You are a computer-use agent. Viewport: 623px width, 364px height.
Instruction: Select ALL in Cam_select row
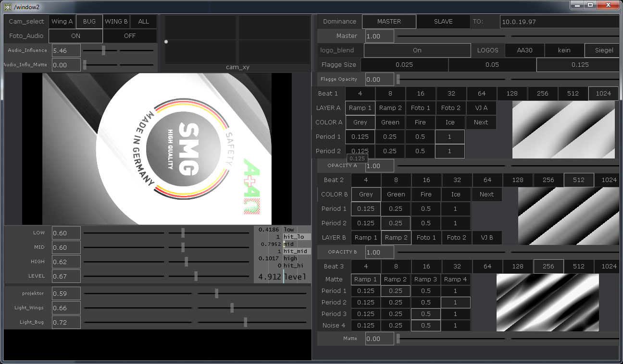pyautogui.click(x=144, y=22)
